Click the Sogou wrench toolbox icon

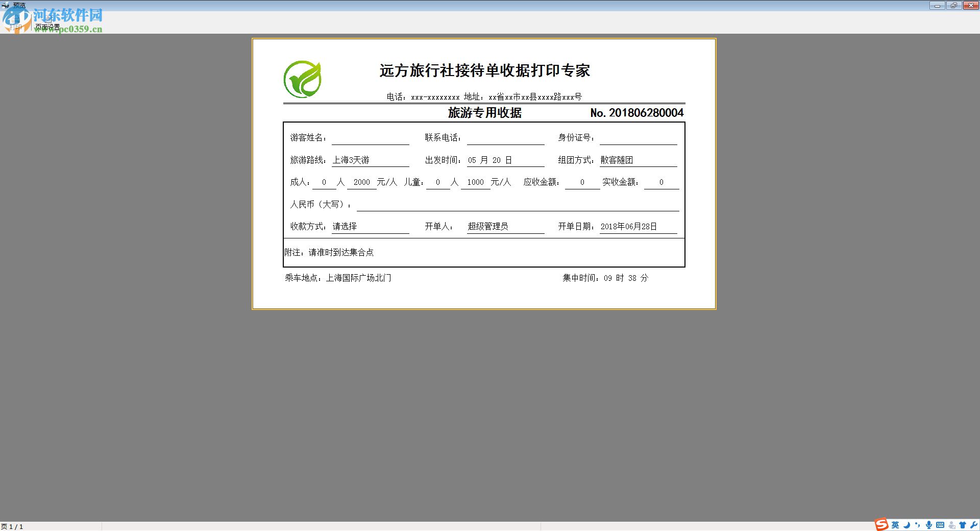click(x=975, y=525)
